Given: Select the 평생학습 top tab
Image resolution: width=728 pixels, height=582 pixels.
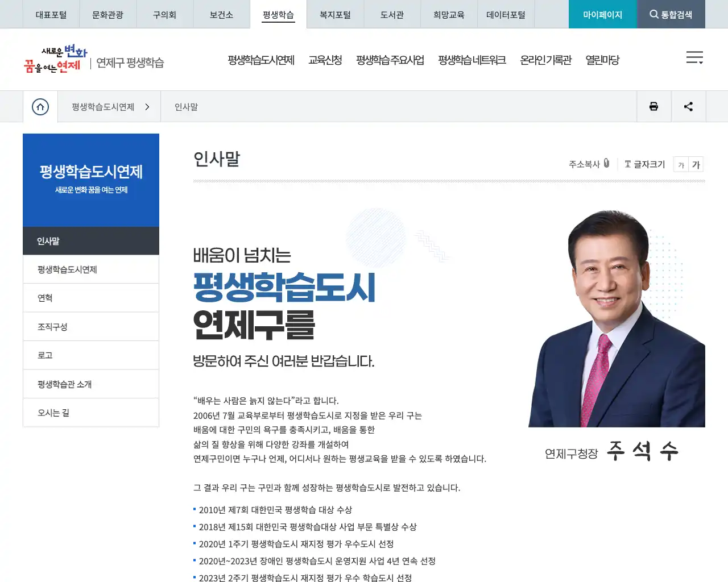Looking at the screenshot, I should (279, 14).
